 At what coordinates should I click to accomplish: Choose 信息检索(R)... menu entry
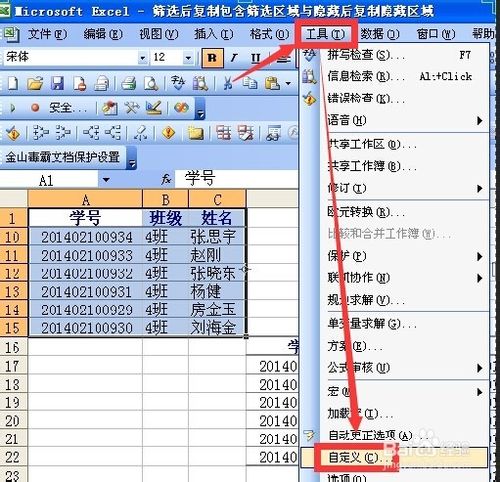pos(395,76)
